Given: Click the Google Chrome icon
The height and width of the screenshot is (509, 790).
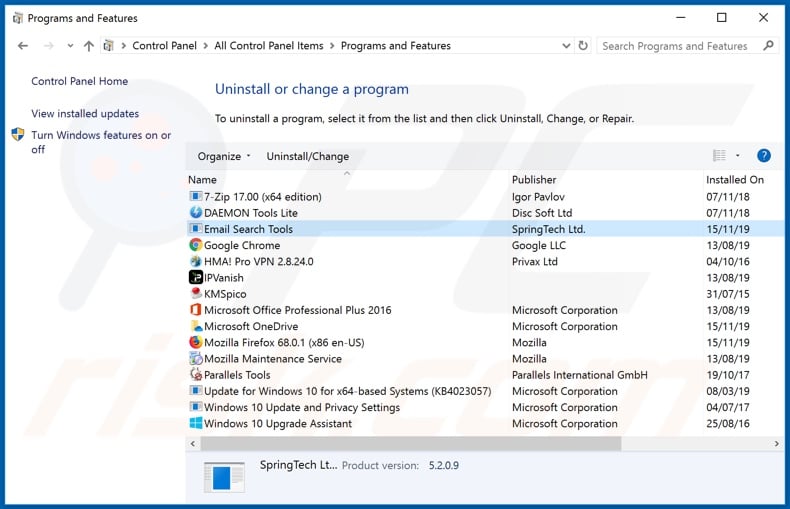Looking at the screenshot, I should tap(195, 245).
